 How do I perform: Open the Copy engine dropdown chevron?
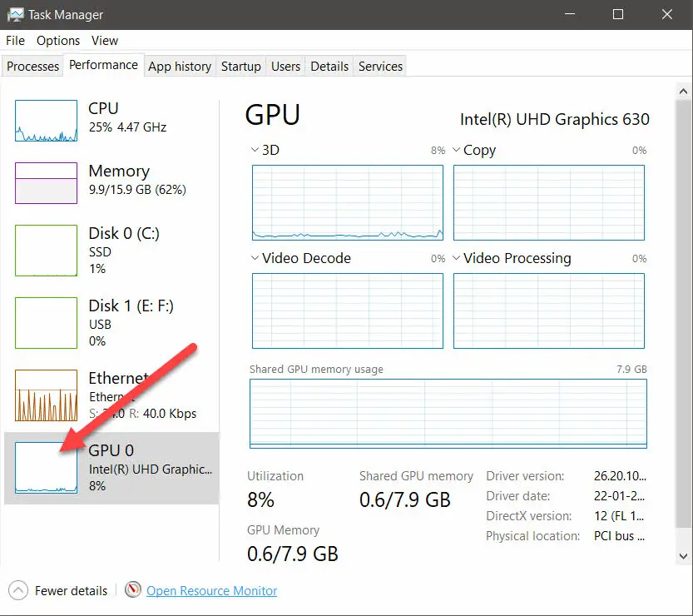(456, 150)
